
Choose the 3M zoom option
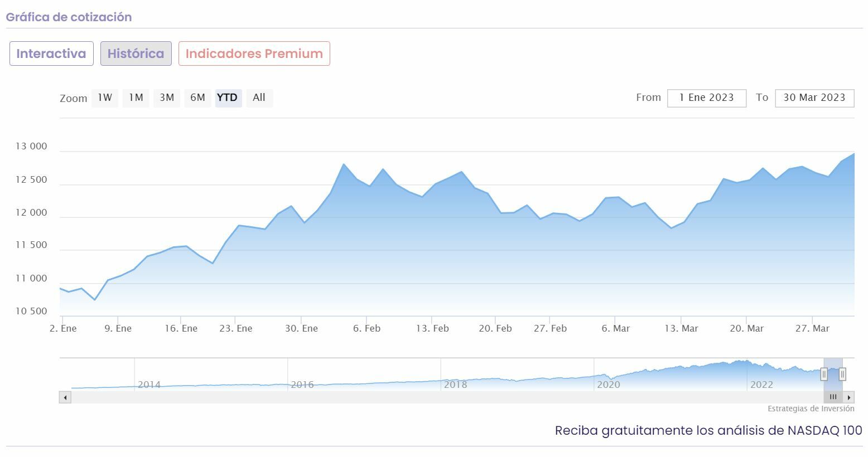click(x=167, y=98)
